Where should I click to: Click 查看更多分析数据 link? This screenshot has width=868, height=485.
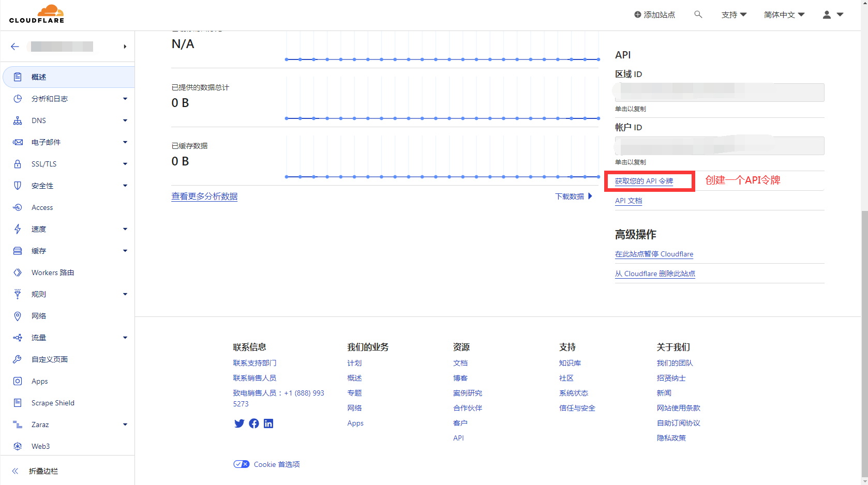click(204, 196)
